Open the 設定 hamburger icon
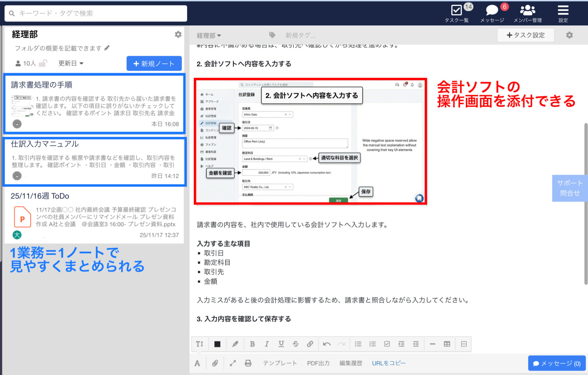Viewport: 588px width, 375px height. pos(563,10)
